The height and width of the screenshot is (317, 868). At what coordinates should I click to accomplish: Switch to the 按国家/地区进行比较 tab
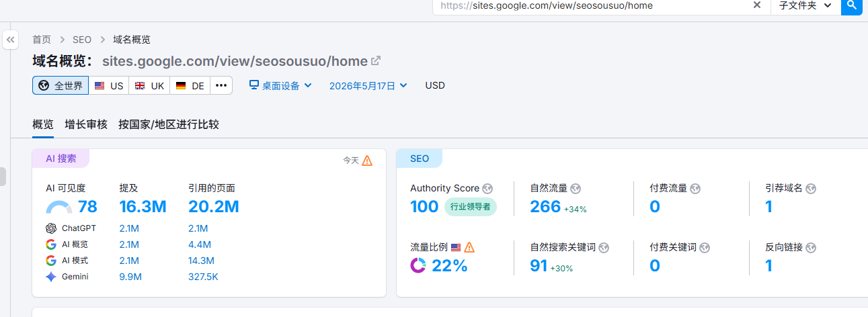[169, 124]
